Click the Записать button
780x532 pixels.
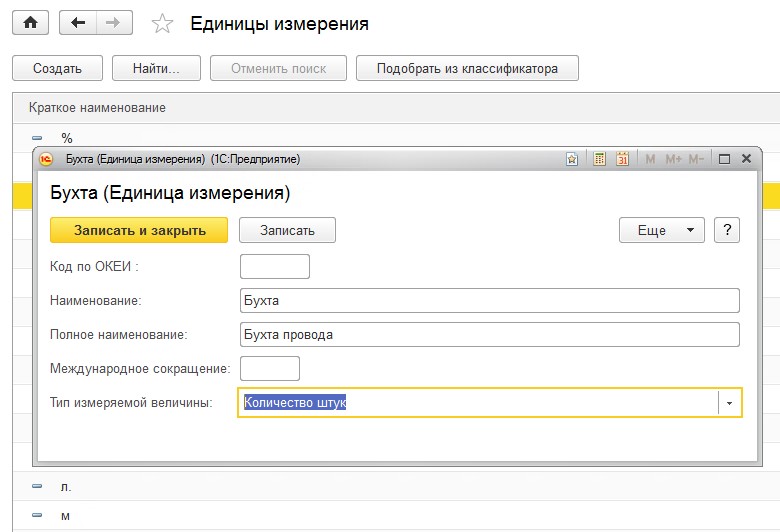(287, 230)
